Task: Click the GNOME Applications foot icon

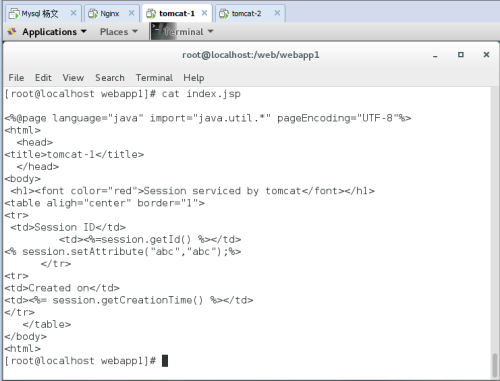Action: pyautogui.click(x=12, y=32)
